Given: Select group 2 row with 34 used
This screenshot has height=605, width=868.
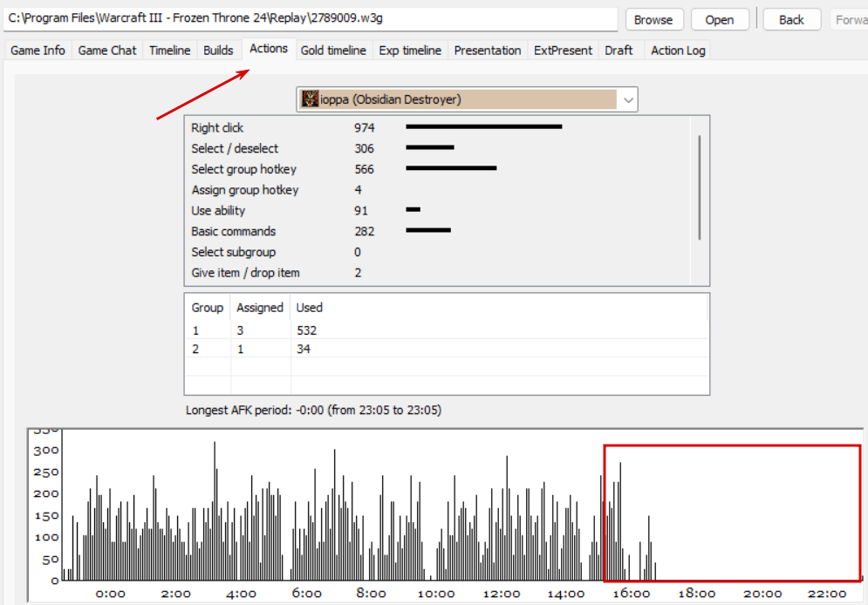Looking at the screenshot, I should tap(447, 349).
